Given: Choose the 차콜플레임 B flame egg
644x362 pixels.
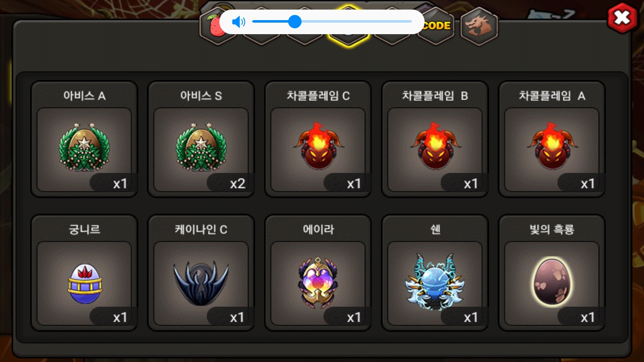Looking at the screenshot, I should [x=435, y=146].
